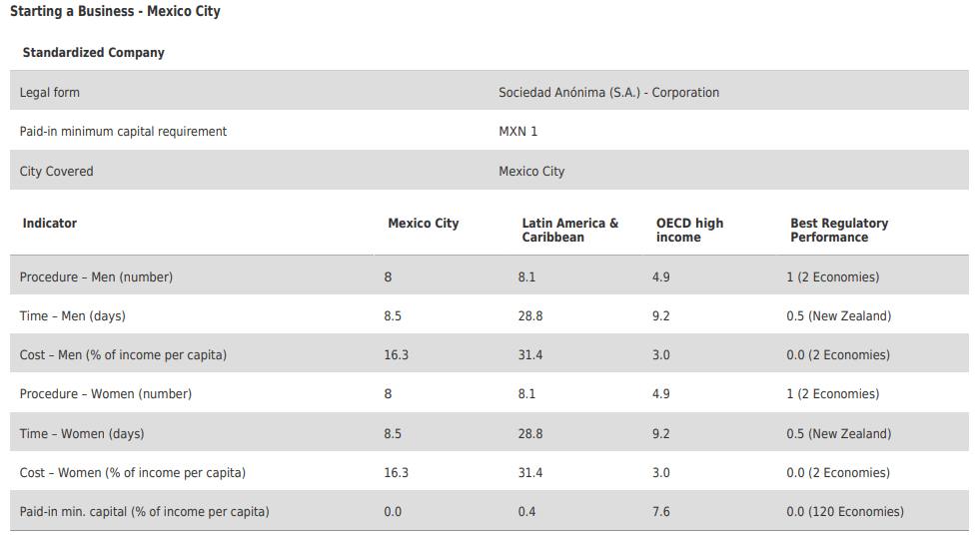
Task: Click the Paid-in minimum capital requirement label
Action: point(123,131)
